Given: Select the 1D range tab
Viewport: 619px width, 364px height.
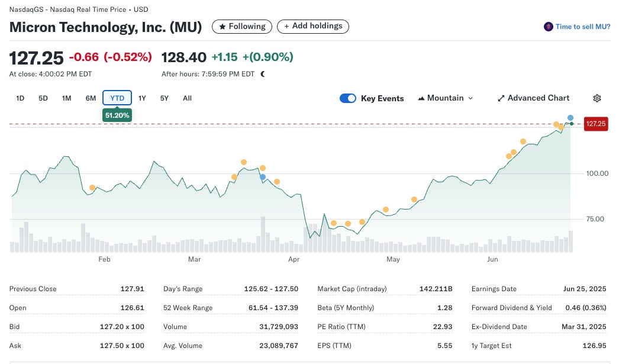Looking at the screenshot, I should pos(20,98).
